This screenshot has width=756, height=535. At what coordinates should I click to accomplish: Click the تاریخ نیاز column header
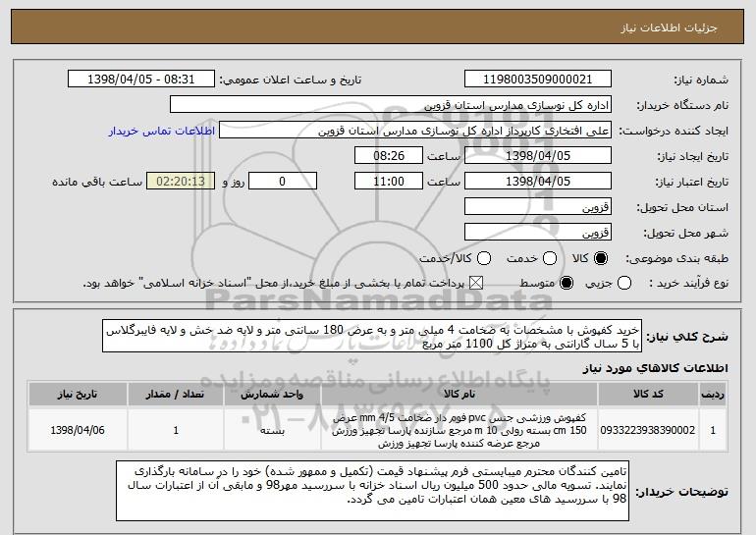coord(78,395)
